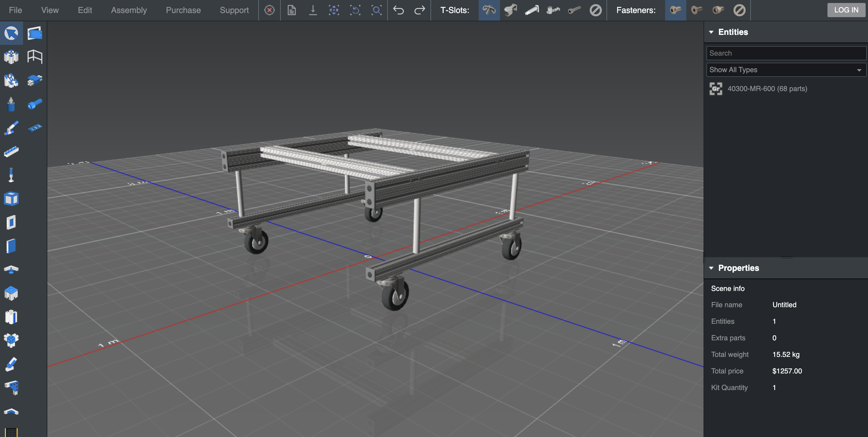Open the Edit menu
Image resolution: width=868 pixels, height=437 pixels.
click(x=85, y=10)
